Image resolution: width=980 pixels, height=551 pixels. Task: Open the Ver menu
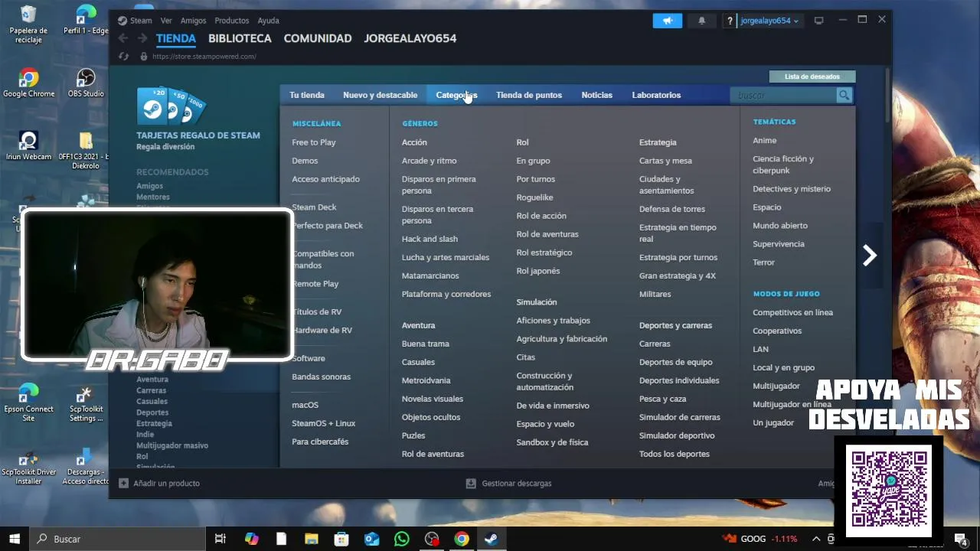tap(166, 21)
